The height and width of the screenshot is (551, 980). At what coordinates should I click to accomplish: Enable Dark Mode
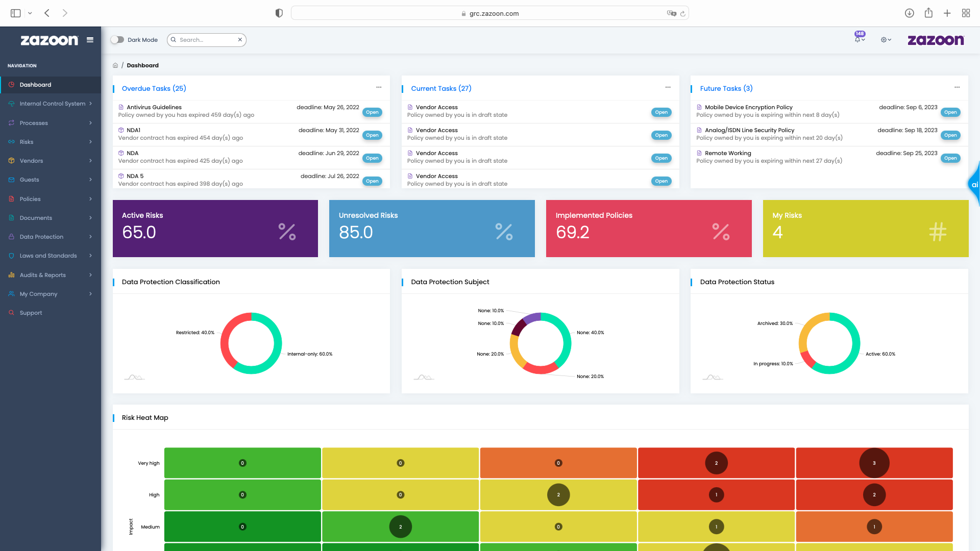117,39
